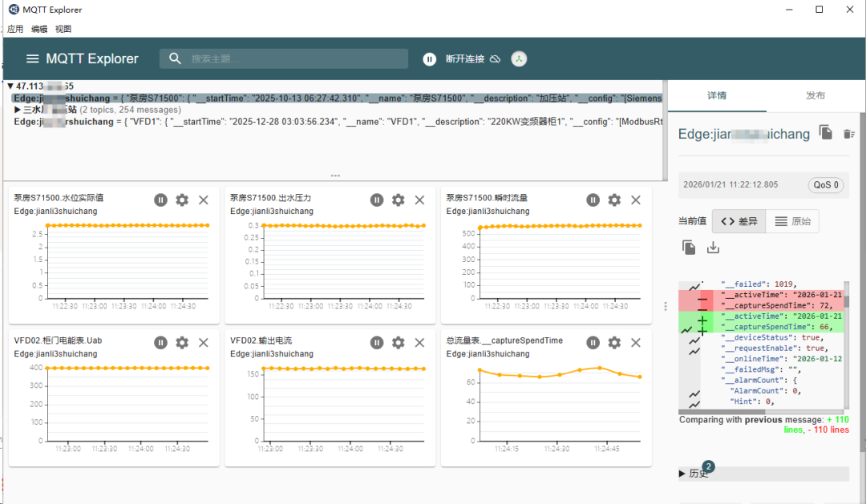Viewport: 866px width, 504px height.
Task: Open the 编辑 menu
Action: pos(39,29)
